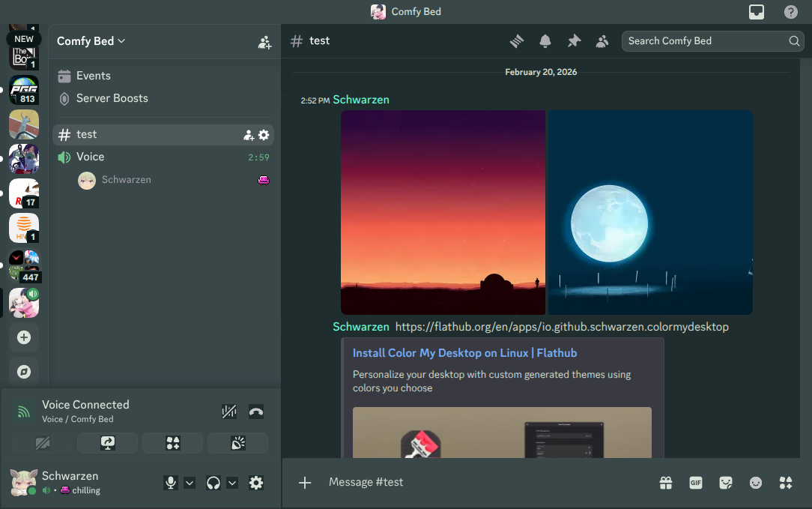This screenshot has height=509, width=812.
Task: Expand the Comfy Bed server dropdown menu
Action: (x=91, y=41)
